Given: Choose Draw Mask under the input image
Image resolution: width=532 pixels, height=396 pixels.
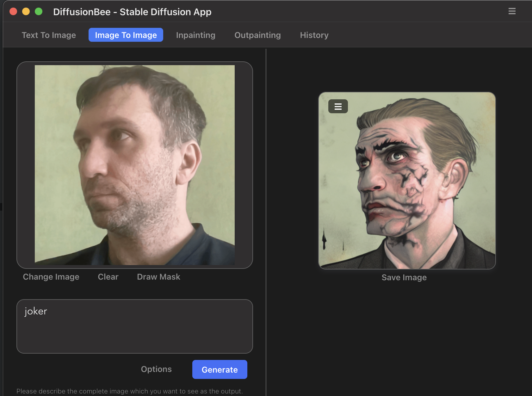Looking at the screenshot, I should [x=158, y=277].
